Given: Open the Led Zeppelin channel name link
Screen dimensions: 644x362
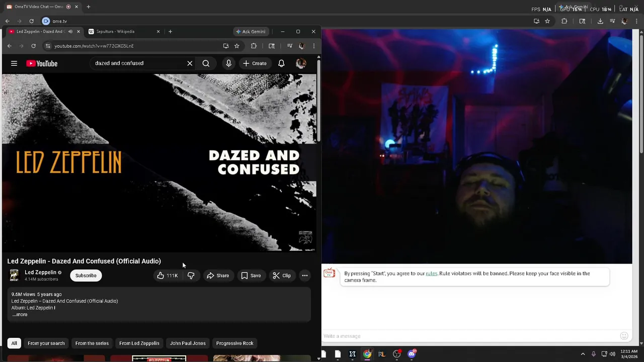Looking at the screenshot, I should coord(40,273).
